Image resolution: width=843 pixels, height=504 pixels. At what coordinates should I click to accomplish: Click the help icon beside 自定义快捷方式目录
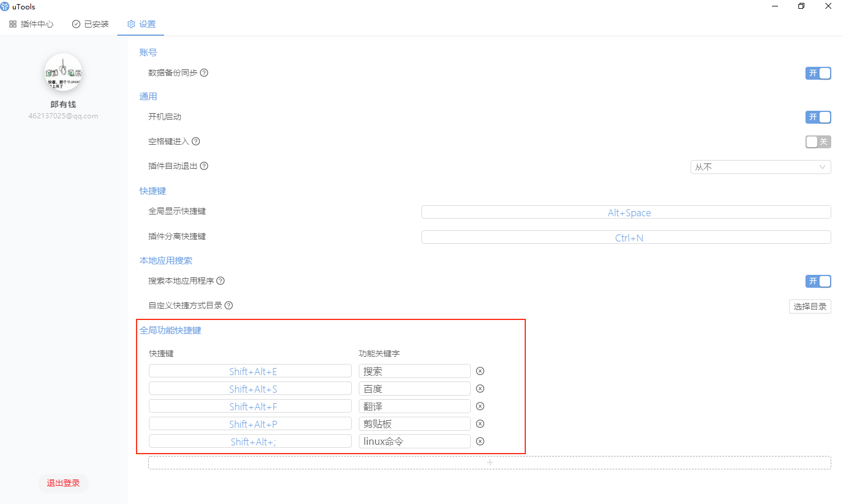(229, 305)
